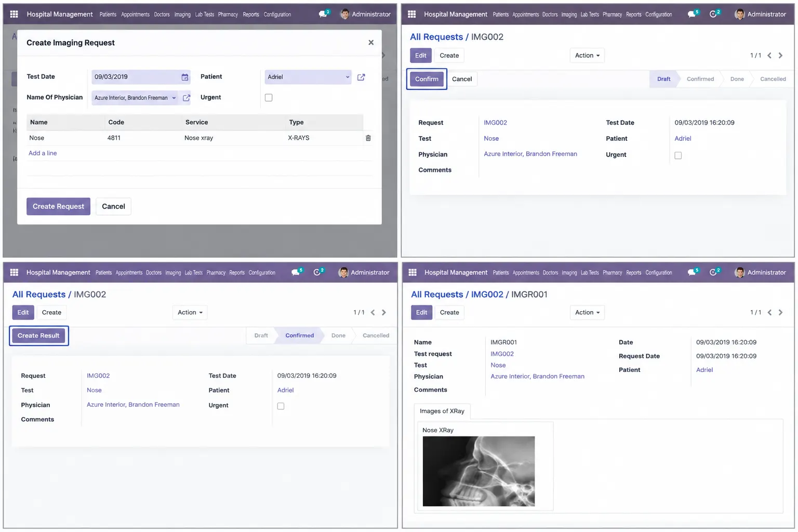The width and height of the screenshot is (798, 532).
Task: Click the All Requests breadcrumb in the Confirmed IMG002 window
Action: tap(39, 295)
